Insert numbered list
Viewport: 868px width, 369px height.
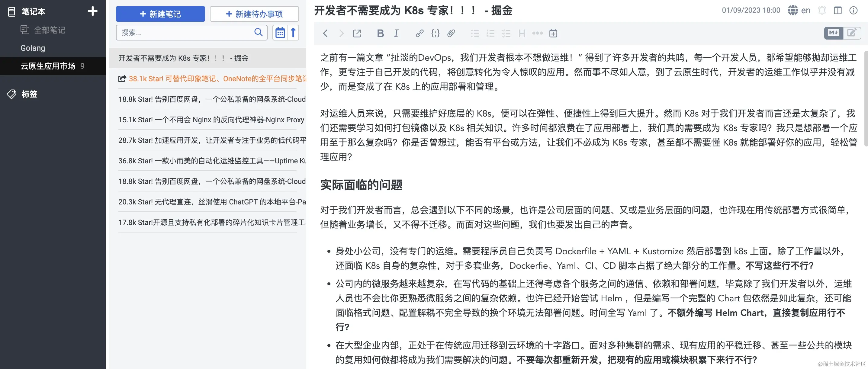[490, 33]
